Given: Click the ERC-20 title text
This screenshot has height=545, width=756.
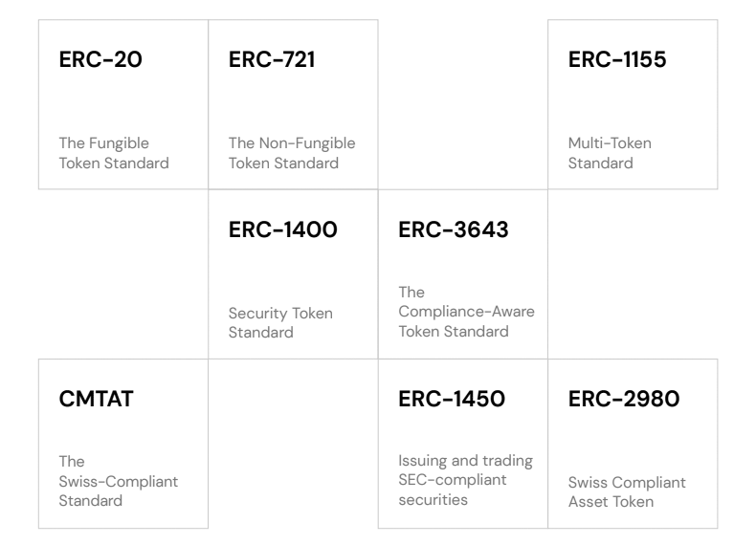Looking at the screenshot, I should pos(100,59).
